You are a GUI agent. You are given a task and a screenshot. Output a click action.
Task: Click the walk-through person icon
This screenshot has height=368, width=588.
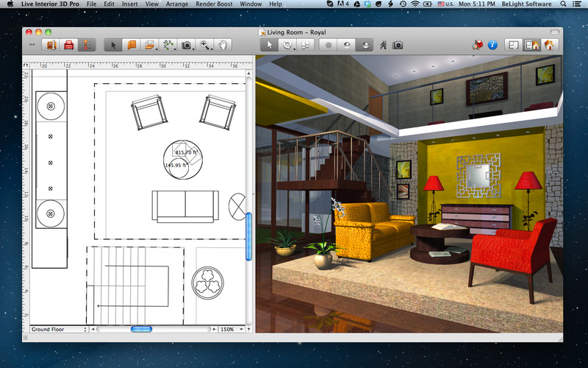pos(383,45)
